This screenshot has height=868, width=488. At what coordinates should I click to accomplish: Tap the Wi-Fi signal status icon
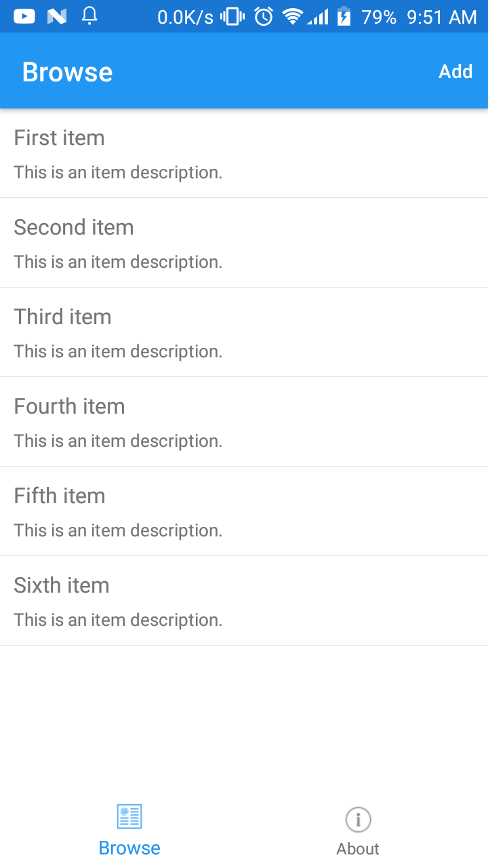(292, 16)
